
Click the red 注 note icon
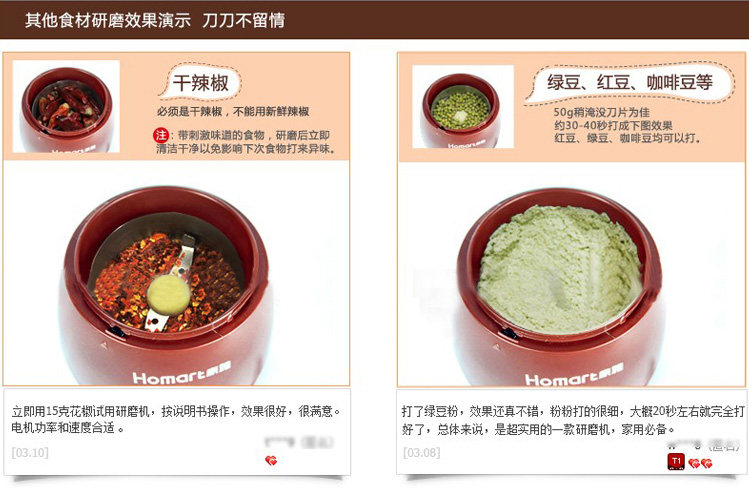pyautogui.click(x=160, y=135)
